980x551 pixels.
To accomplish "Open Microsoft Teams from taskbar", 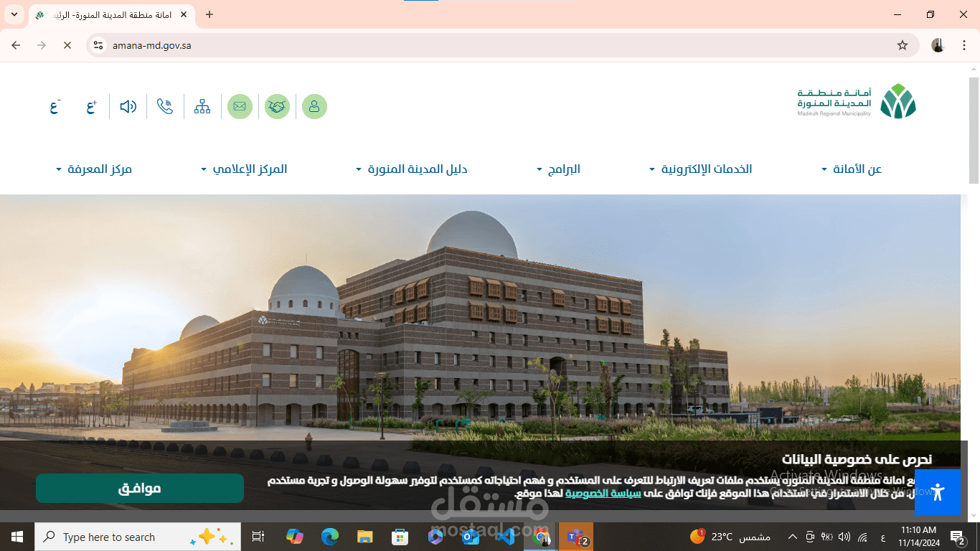I will (576, 537).
